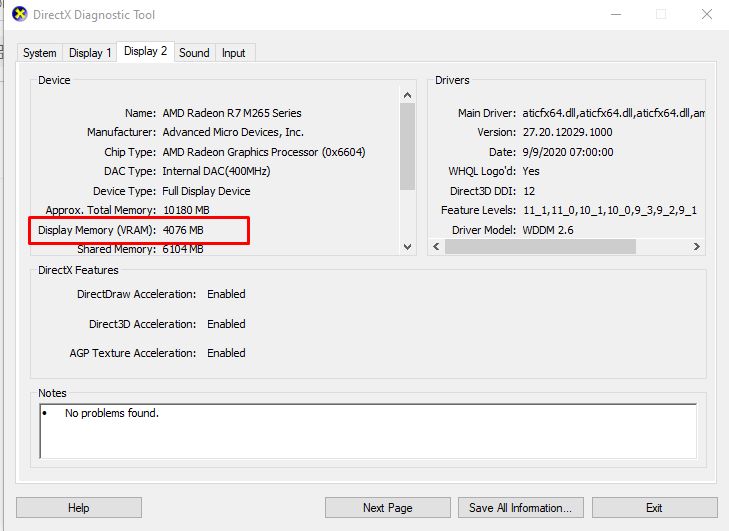Click Device list scroll down arrow
Viewport: 729px width, 531px height.
pyautogui.click(x=408, y=247)
